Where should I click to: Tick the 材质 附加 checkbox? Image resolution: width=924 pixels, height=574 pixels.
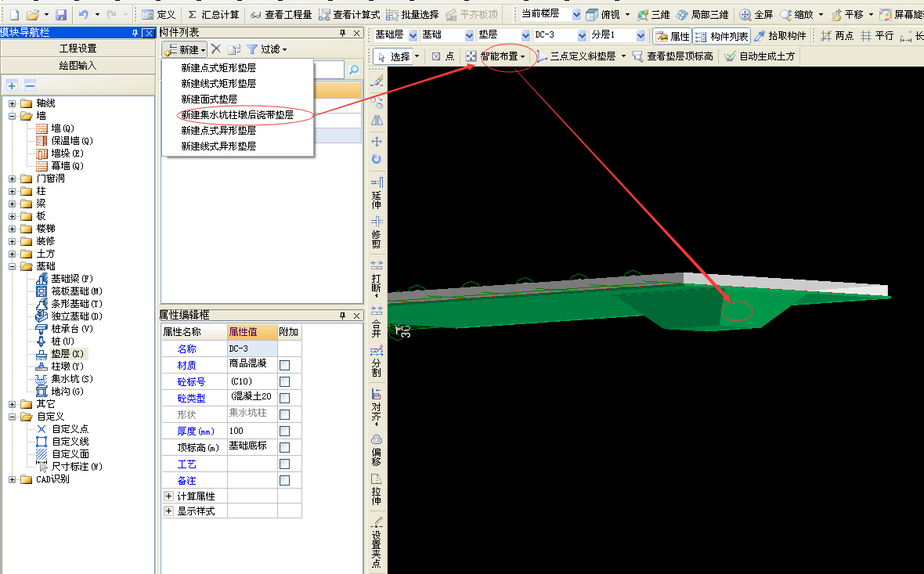pyautogui.click(x=284, y=366)
